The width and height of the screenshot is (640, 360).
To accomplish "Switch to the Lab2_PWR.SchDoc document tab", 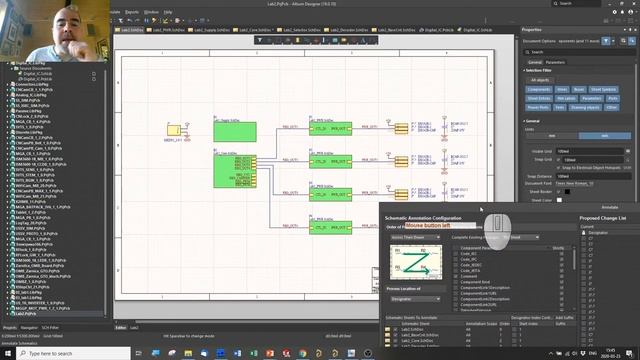I will [x=166, y=30].
